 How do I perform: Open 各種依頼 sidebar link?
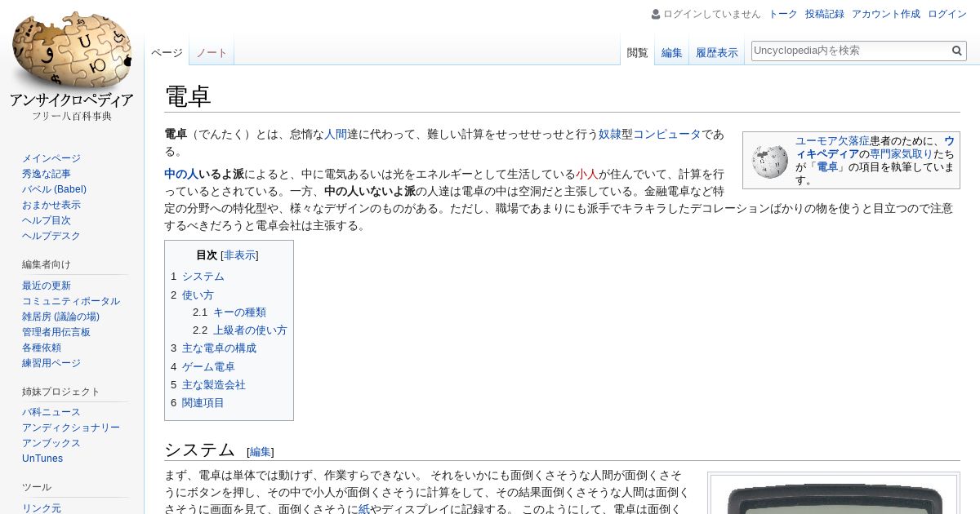[42, 348]
